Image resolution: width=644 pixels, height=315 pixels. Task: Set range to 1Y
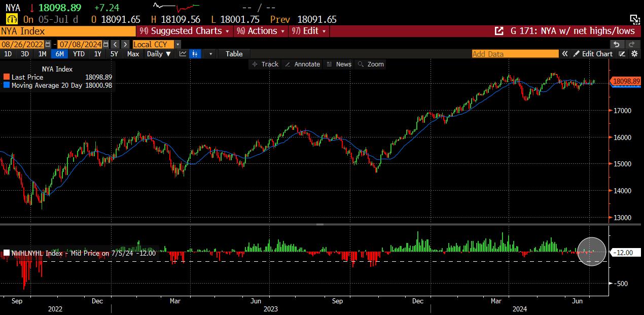(97, 54)
